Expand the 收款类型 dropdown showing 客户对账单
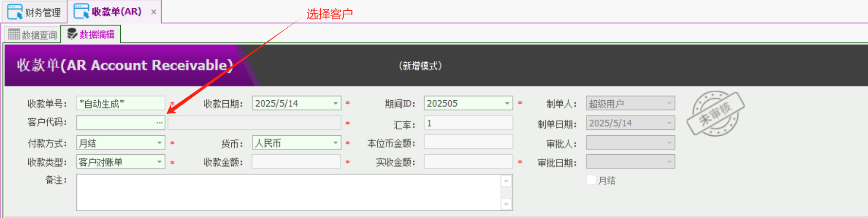This screenshot has width=868, height=218. (159, 162)
